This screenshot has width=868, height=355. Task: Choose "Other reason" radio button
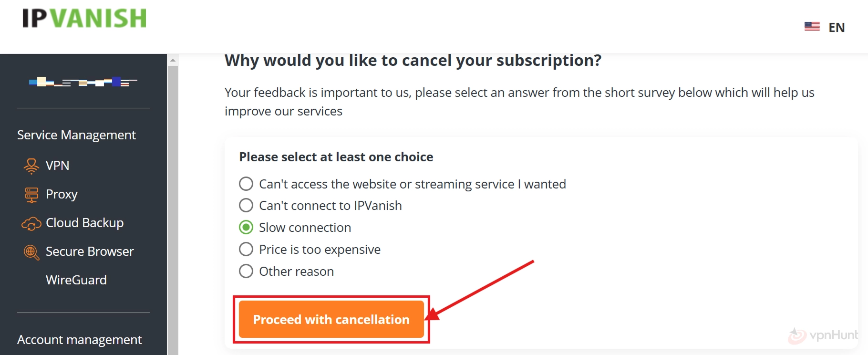coord(246,271)
